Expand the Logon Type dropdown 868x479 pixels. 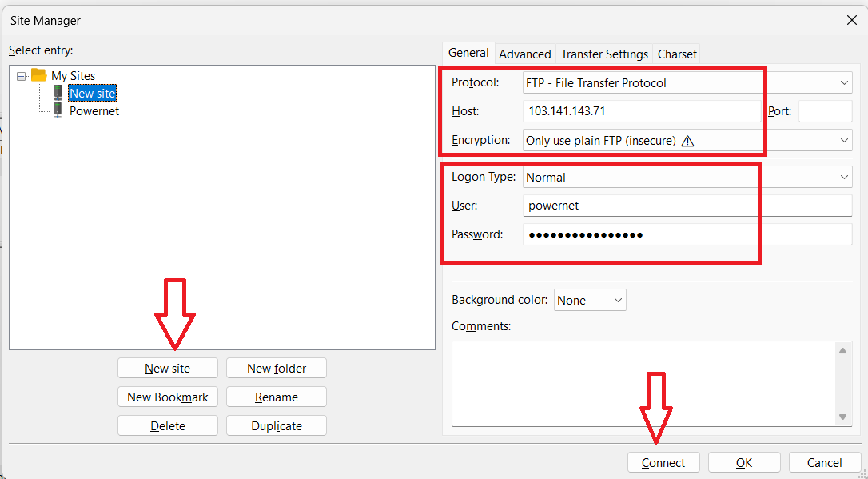[x=845, y=177]
